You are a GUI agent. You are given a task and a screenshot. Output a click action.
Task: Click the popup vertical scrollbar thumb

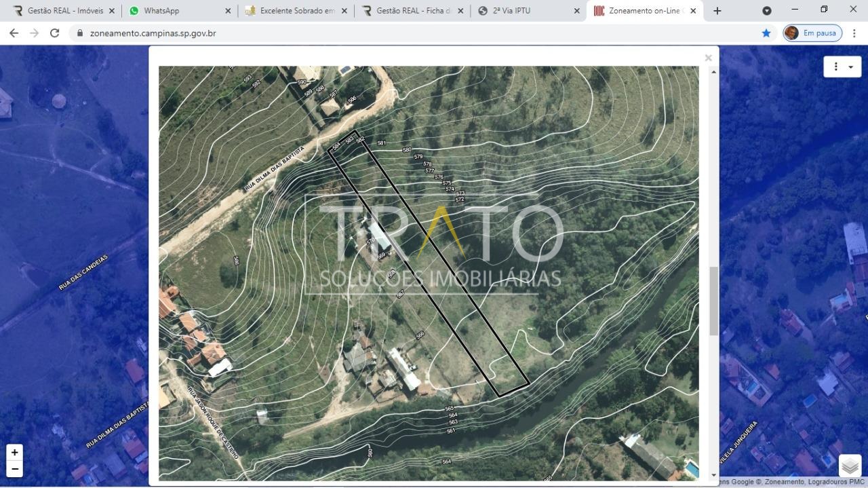713,301
